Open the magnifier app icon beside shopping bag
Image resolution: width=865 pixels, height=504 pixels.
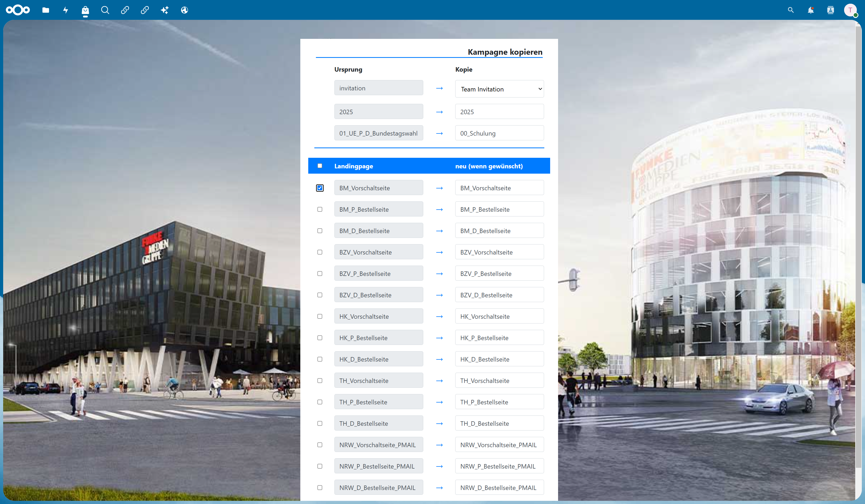tap(105, 10)
